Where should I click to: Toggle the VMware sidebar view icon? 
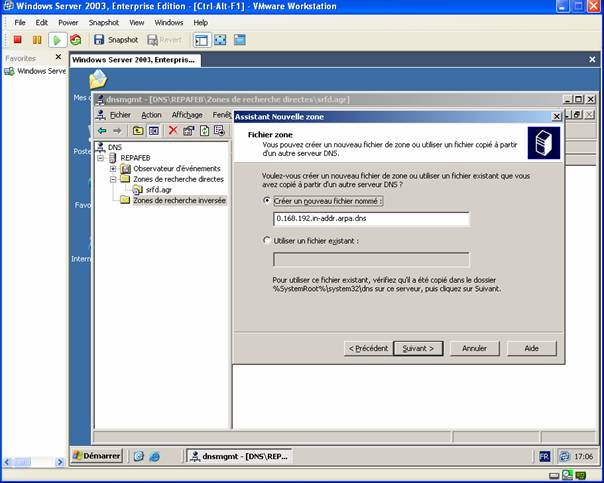coord(201,40)
